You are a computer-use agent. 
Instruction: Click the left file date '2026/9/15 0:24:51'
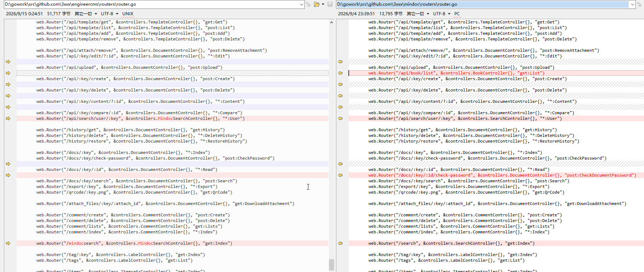click(x=24, y=14)
